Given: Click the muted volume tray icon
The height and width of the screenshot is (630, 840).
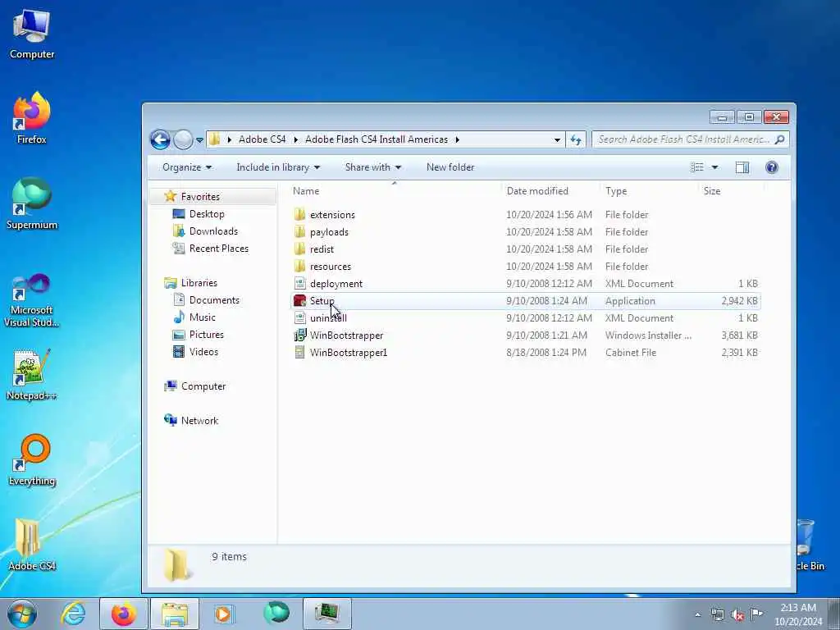Looking at the screenshot, I should pos(737,614).
